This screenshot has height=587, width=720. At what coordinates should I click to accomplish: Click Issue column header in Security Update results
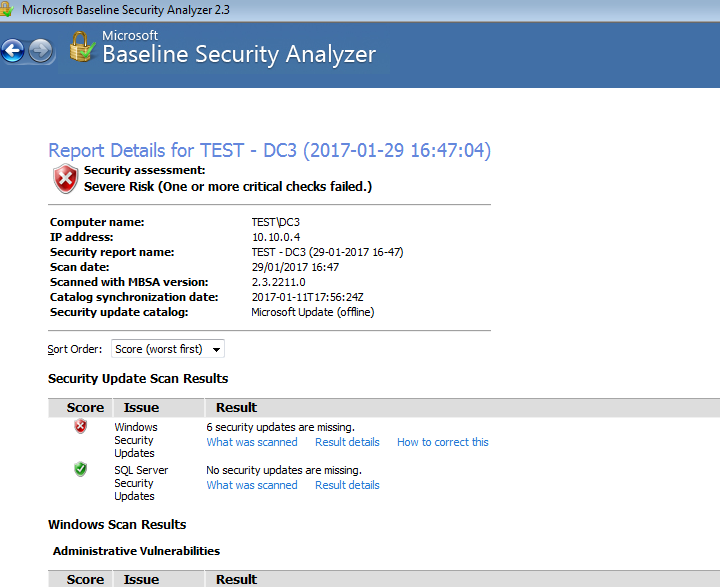(x=141, y=407)
